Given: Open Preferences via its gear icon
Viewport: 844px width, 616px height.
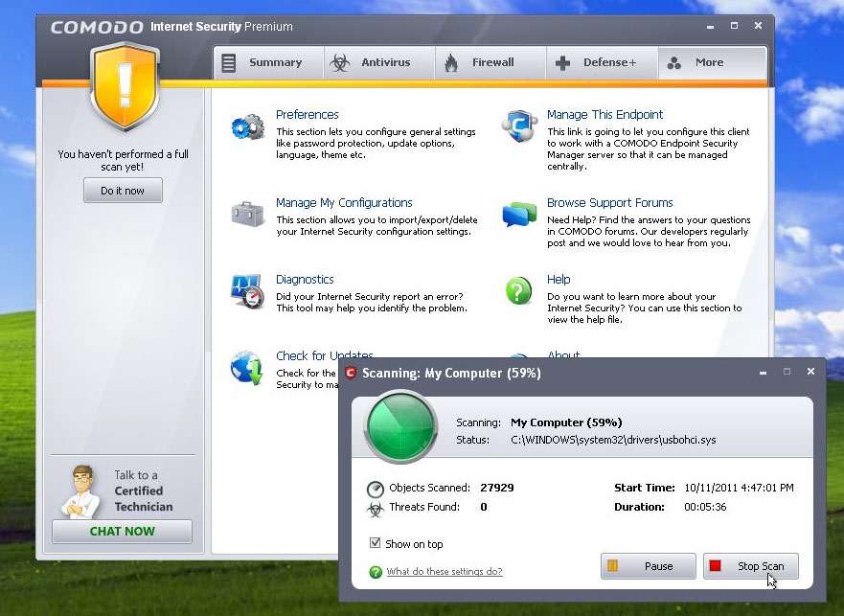Looking at the screenshot, I should coord(247,125).
